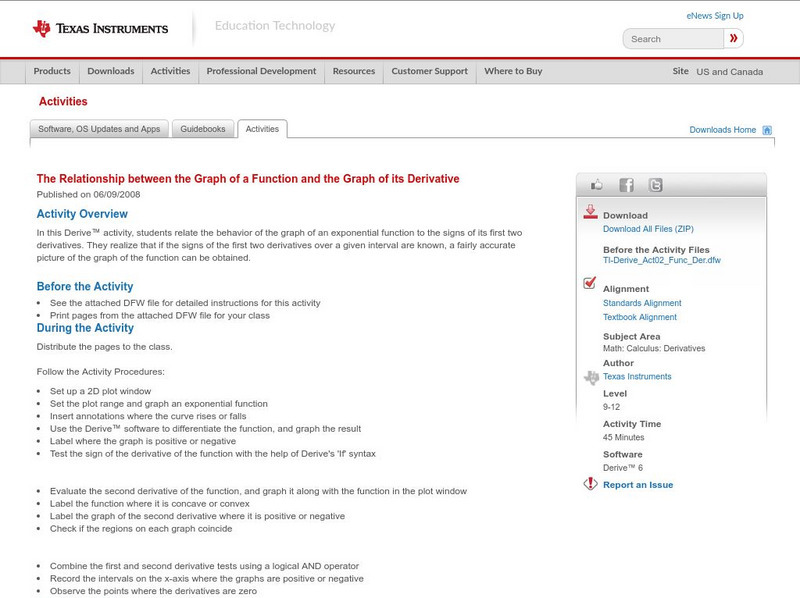Click the Report an Issue link
Screen dimensions: 800x598
(638, 485)
